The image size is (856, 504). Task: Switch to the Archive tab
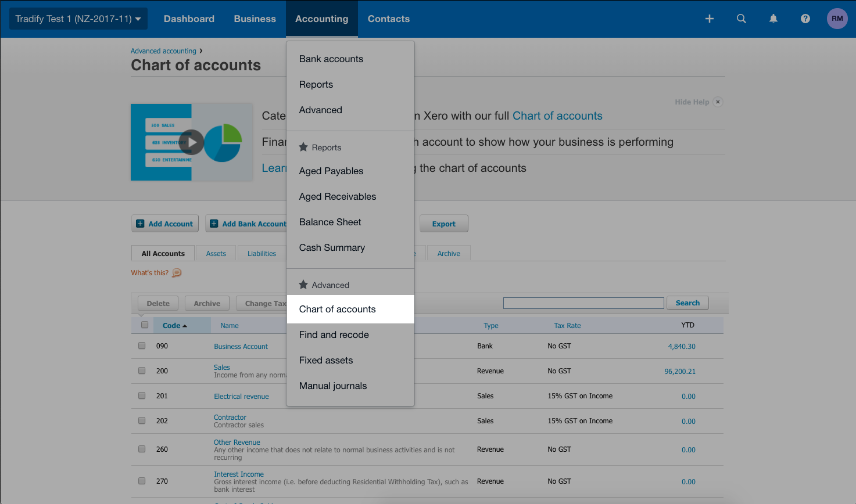[x=449, y=254]
